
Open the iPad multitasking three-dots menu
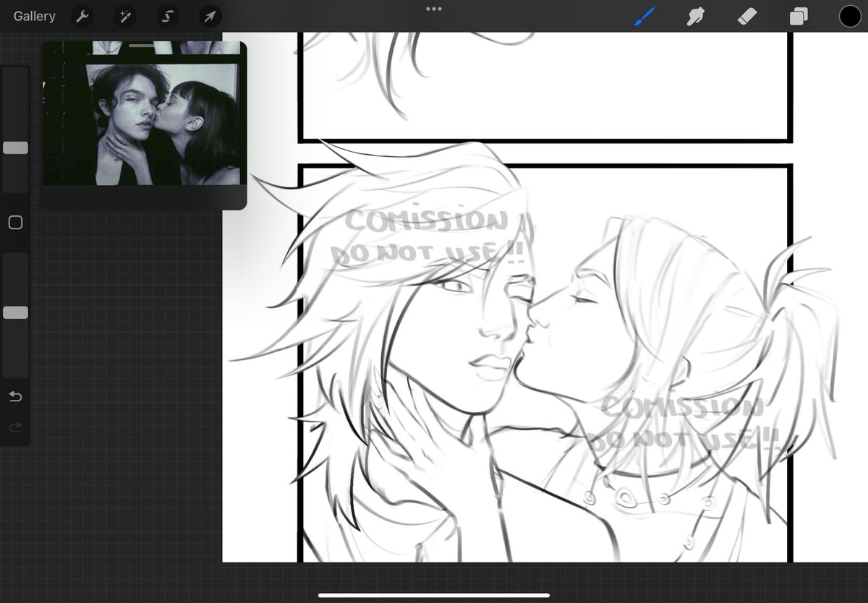[433, 9]
